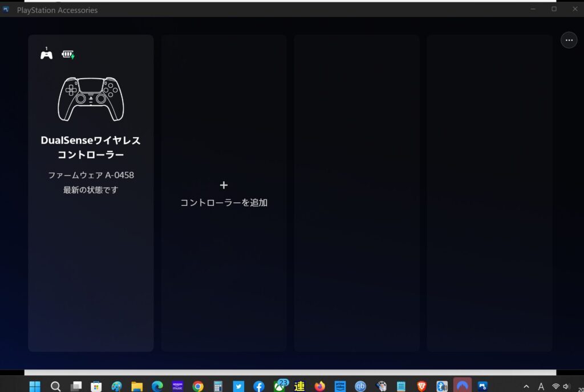The height and width of the screenshot is (392, 584).
Task: Open Twitter from the taskbar
Action: coord(238,386)
